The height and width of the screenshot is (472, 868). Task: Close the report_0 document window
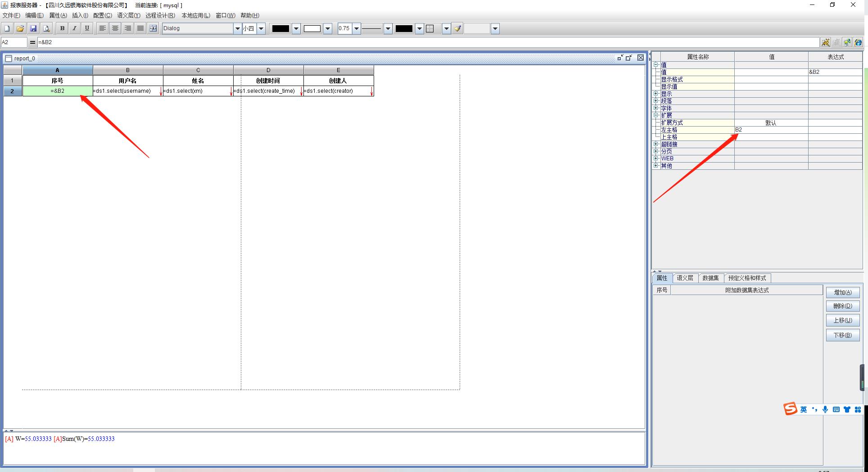[x=641, y=58]
